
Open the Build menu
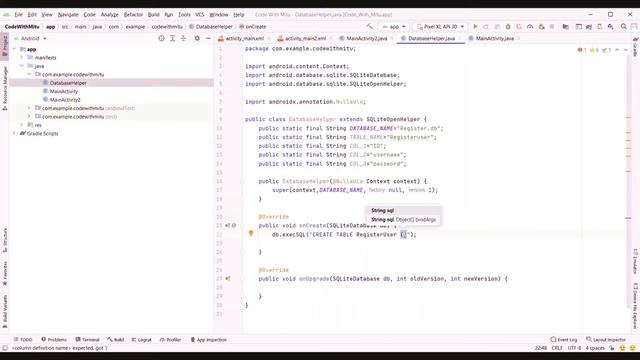pos(153,15)
